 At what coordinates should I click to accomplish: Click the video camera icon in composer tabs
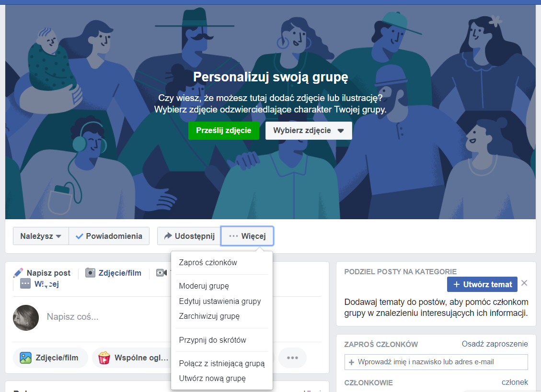coord(161,273)
